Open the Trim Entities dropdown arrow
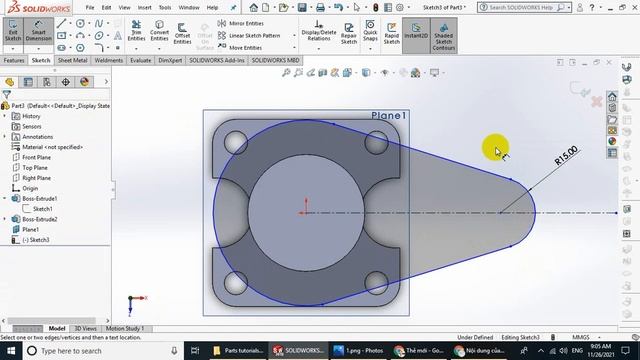This screenshot has width=640, height=360. (136, 49)
